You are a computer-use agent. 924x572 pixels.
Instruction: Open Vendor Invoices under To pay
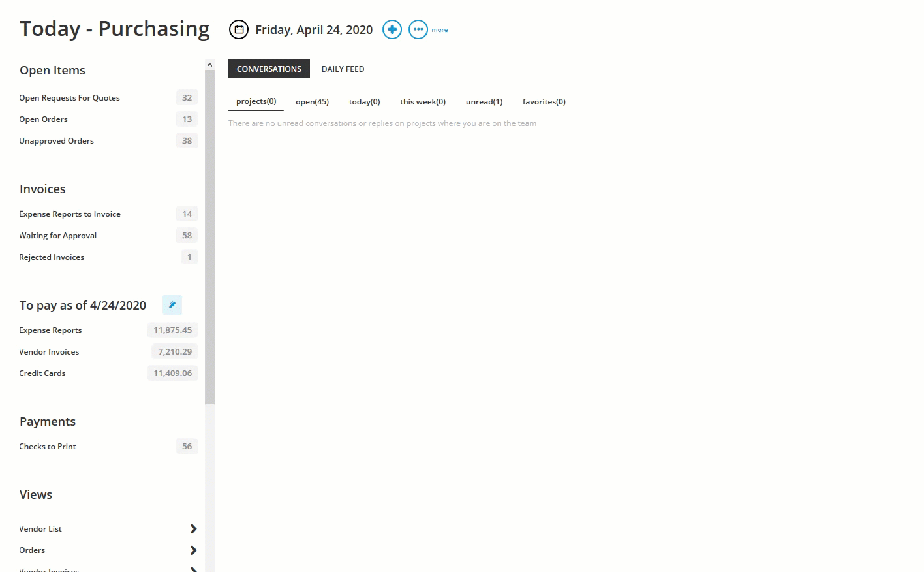click(x=49, y=352)
